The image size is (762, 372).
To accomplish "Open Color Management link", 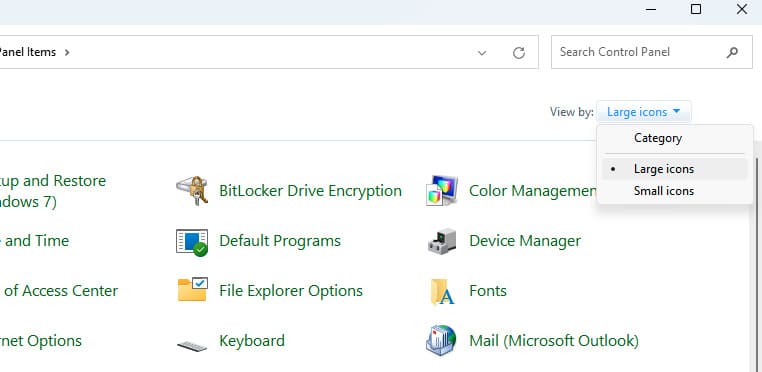I will (x=533, y=191).
